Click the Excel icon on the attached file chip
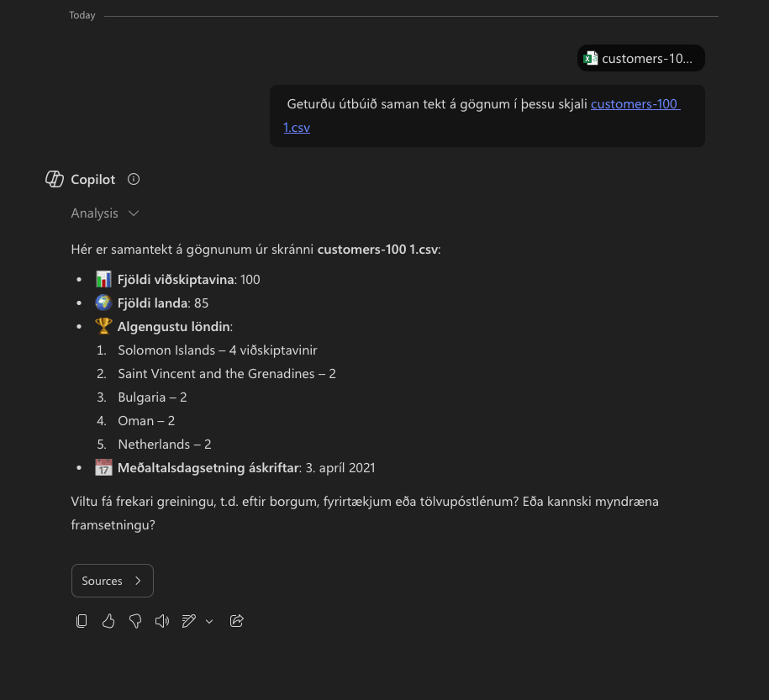 pos(591,58)
